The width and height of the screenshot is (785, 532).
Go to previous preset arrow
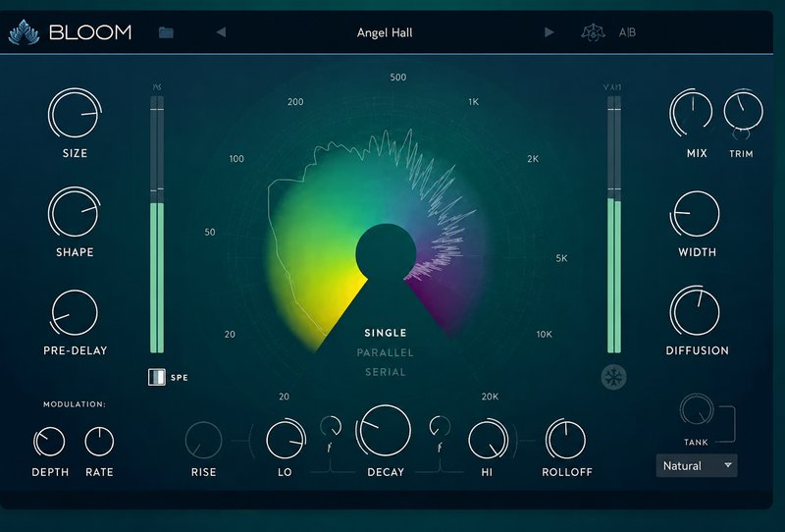[222, 32]
